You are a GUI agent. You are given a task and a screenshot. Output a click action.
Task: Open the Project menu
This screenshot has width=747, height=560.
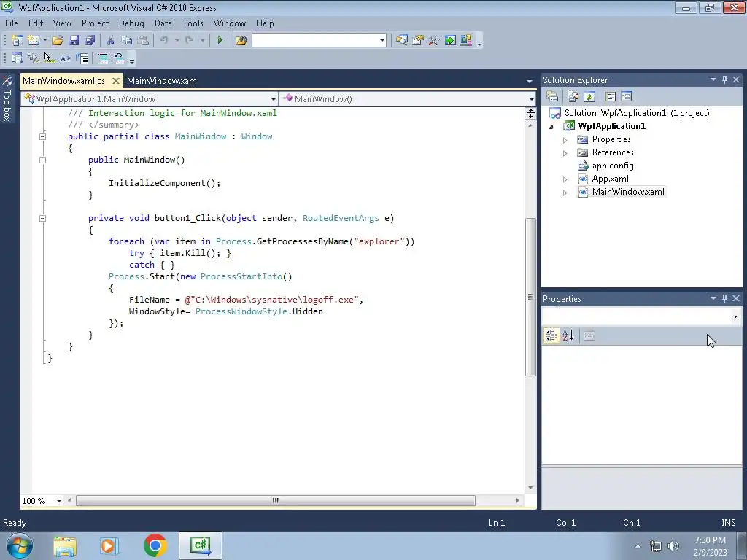point(96,23)
